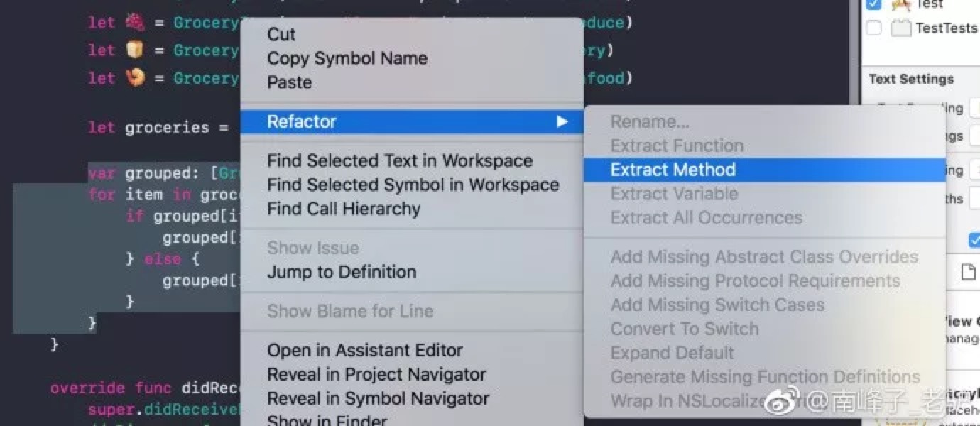The width and height of the screenshot is (980, 426).
Task: Choose Find Selected Symbol in Workspace
Action: (x=413, y=185)
